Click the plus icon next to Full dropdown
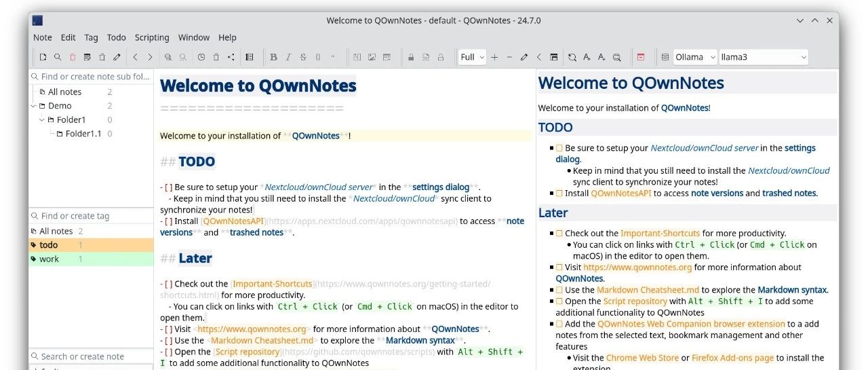Viewport: 868px width, 370px height. 494,57
